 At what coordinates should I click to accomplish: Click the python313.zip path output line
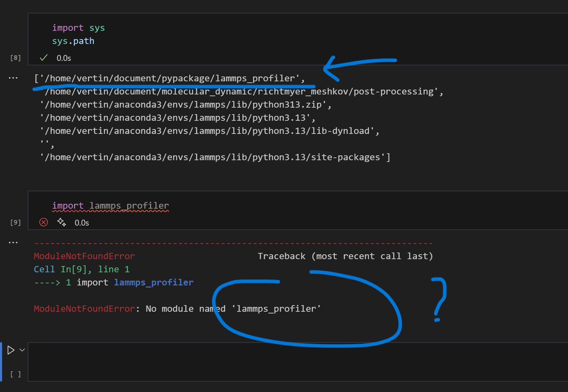coord(186,104)
